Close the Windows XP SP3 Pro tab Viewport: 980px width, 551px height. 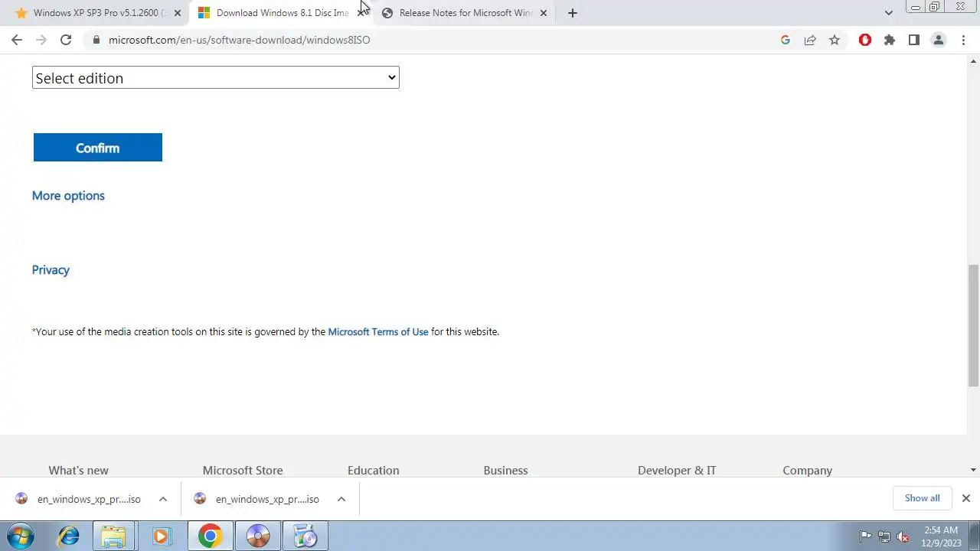pyautogui.click(x=178, y=13)
